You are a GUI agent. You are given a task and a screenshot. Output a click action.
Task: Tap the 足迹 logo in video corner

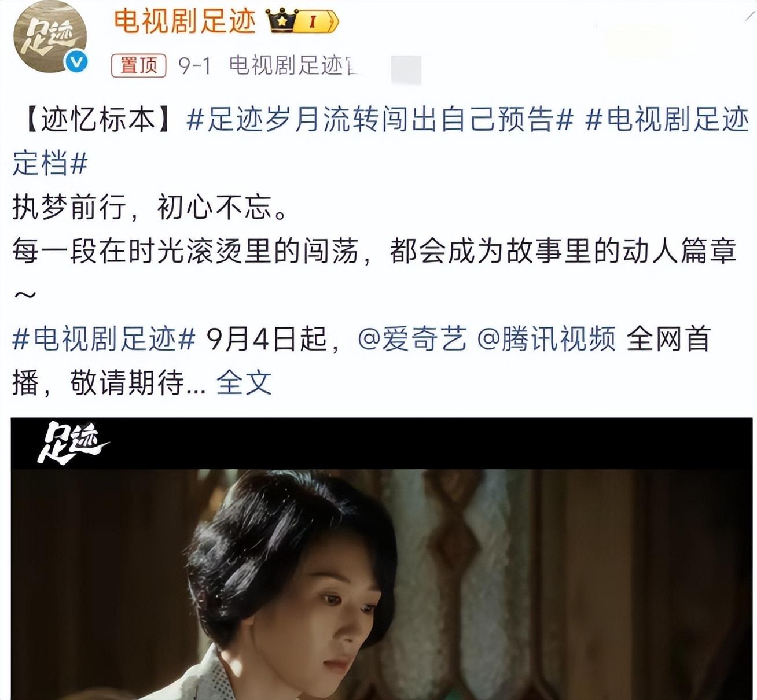click(x=73, y=443)
